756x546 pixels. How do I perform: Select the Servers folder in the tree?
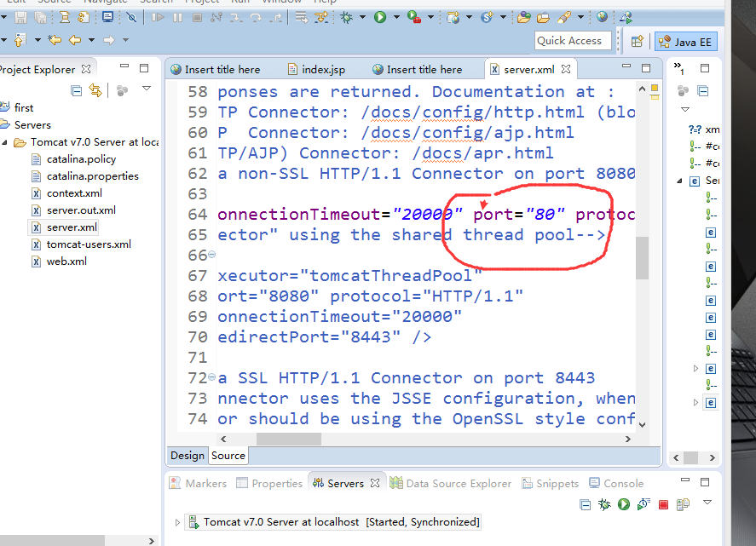tap(32, 125)
